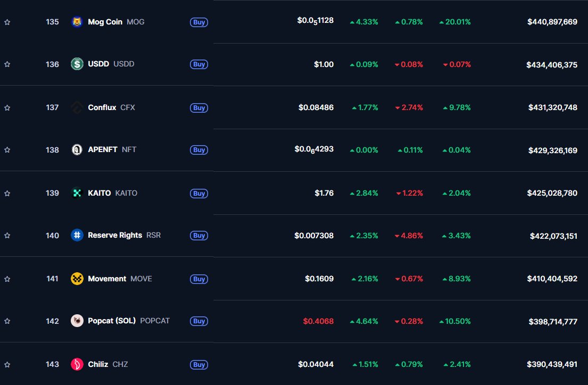Select Chiliz market cap $390,439,491
The height and width of the screenshot is (385, 588).
[x=552, y=364]
